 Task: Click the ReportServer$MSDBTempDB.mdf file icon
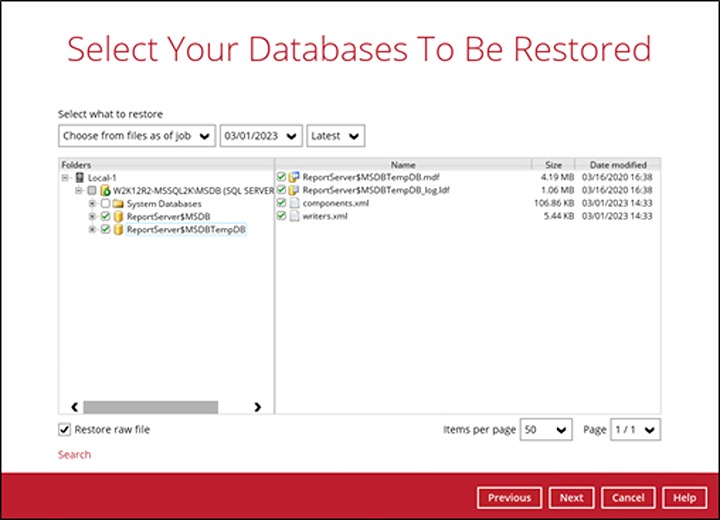coord(294,177)
